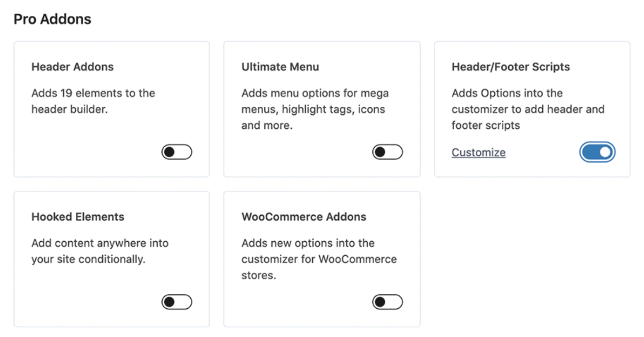Enable the Header Addons toggle

177,152
